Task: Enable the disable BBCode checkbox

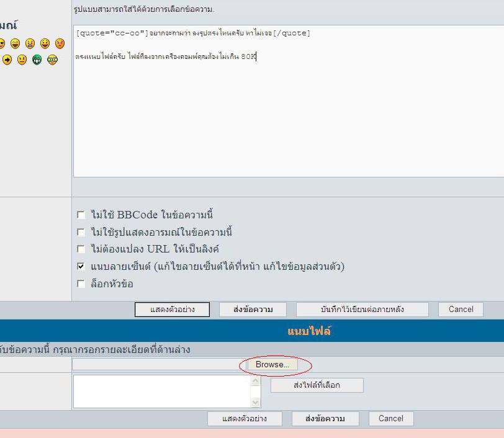Action: click(x=81, y=215)
